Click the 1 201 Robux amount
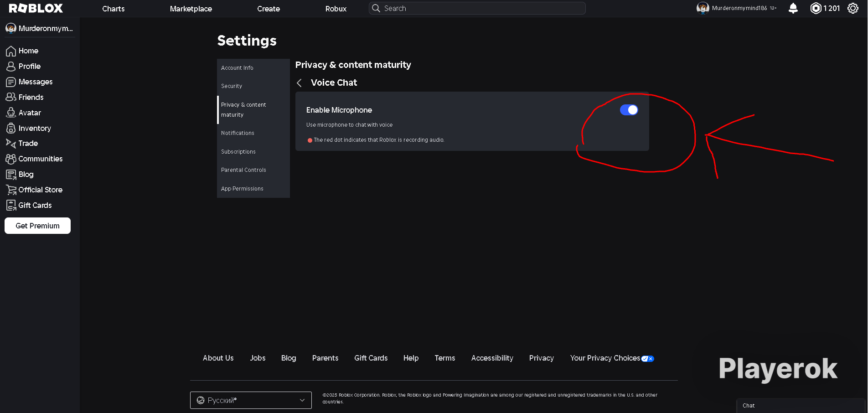Image resolution: width=868 pixels, height=413 pixels. coord(832,8)
